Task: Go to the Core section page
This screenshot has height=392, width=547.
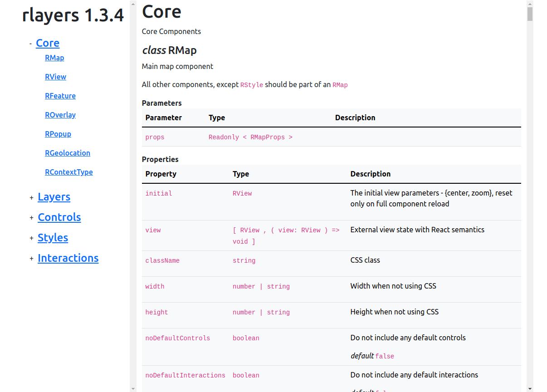Action: (x=48, y=43)
